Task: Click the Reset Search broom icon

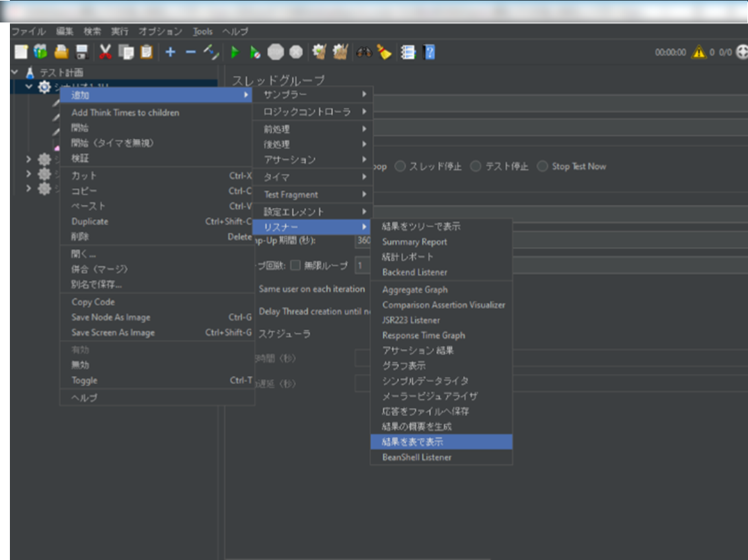Action: coord(384,52)
